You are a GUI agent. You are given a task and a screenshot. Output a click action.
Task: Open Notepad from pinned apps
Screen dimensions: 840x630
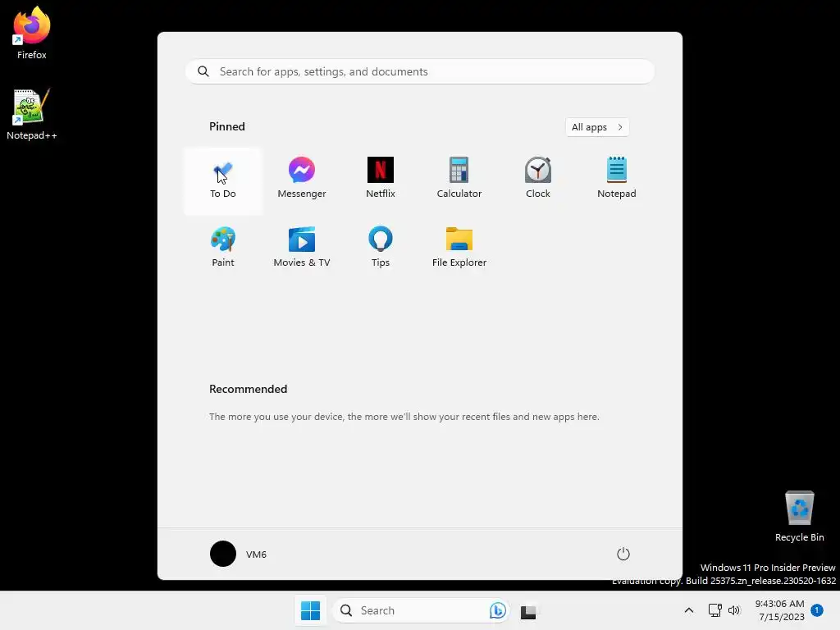click(617, 180)
